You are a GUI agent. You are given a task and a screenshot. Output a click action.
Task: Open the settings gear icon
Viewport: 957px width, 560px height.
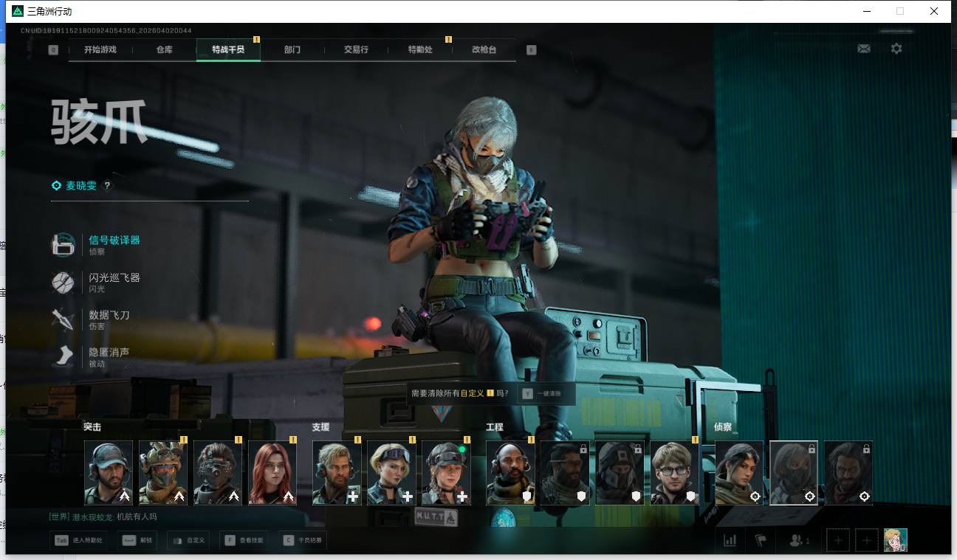896,49
